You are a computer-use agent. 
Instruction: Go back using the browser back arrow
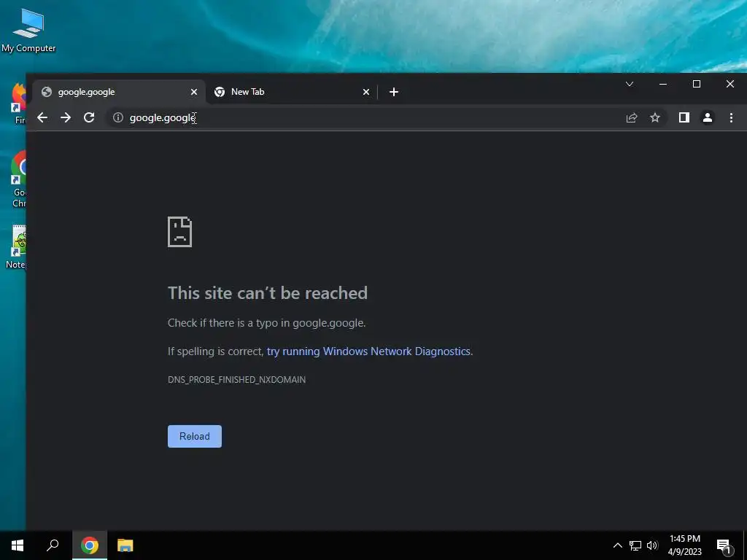[42, 117]
